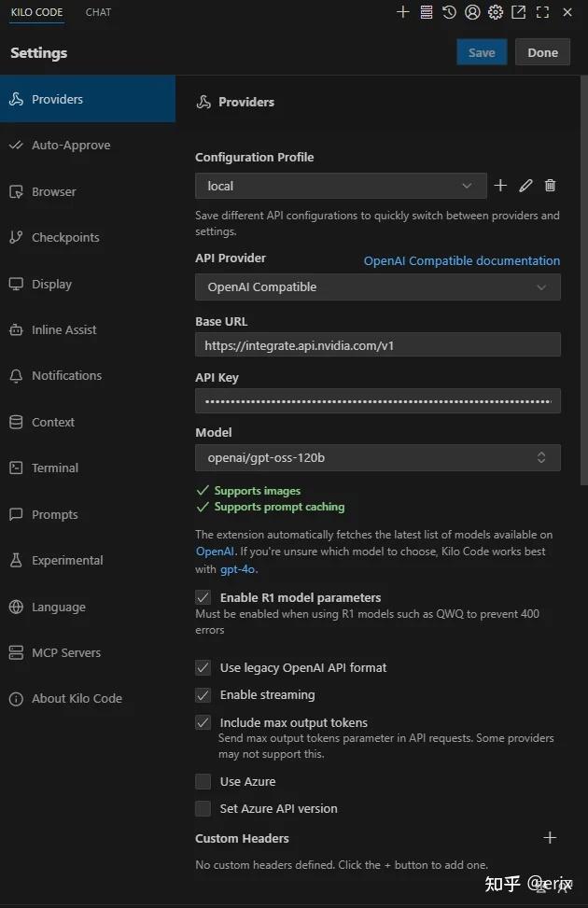Open the Model selector openai/gpt-oss-120b

(x=377, y=457)
